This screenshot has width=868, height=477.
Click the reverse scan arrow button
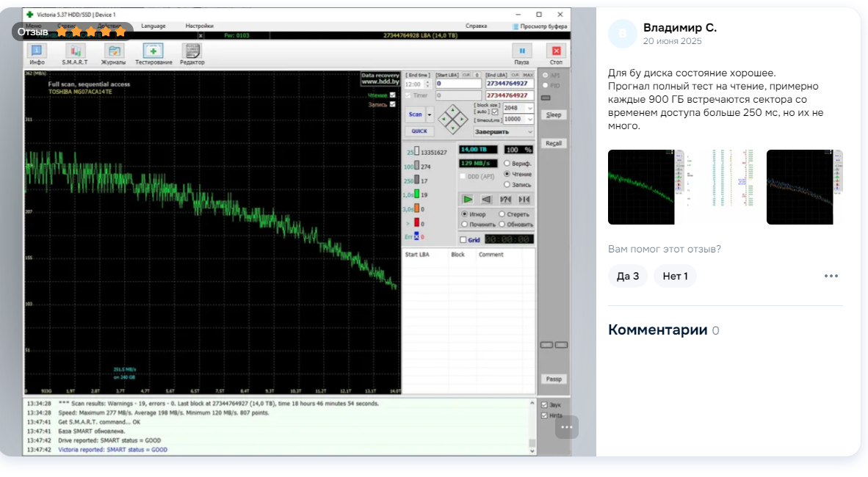[x=487, y=199]
